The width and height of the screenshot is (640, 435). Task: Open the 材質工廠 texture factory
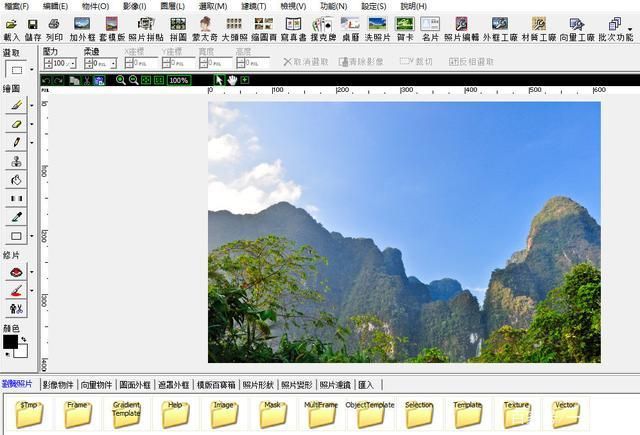coord(539,29)
